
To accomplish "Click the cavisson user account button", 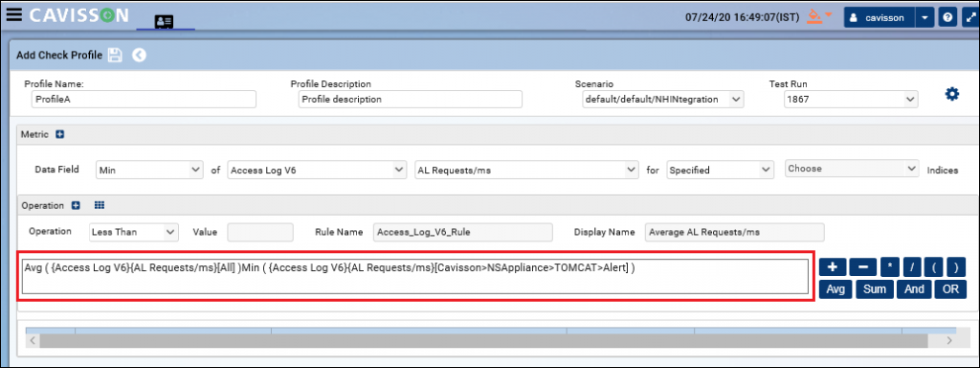I will 880,17.
